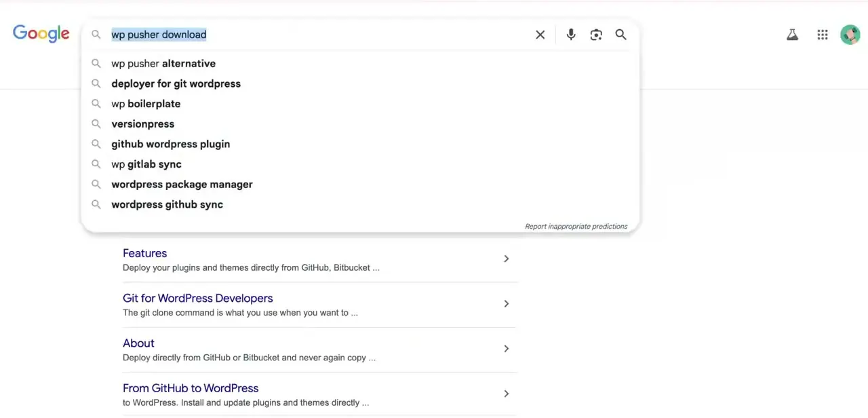Select suggestion 'wordpress github sync'

click(359, 204)
